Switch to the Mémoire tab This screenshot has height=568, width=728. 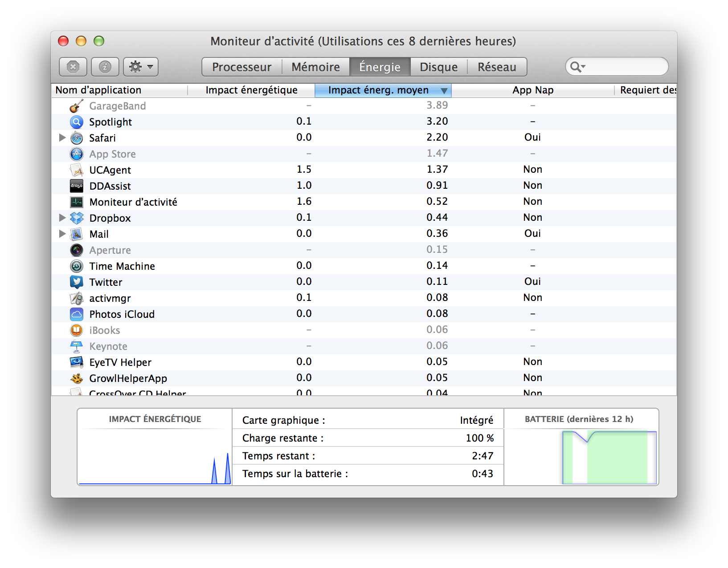click(315, 67)
